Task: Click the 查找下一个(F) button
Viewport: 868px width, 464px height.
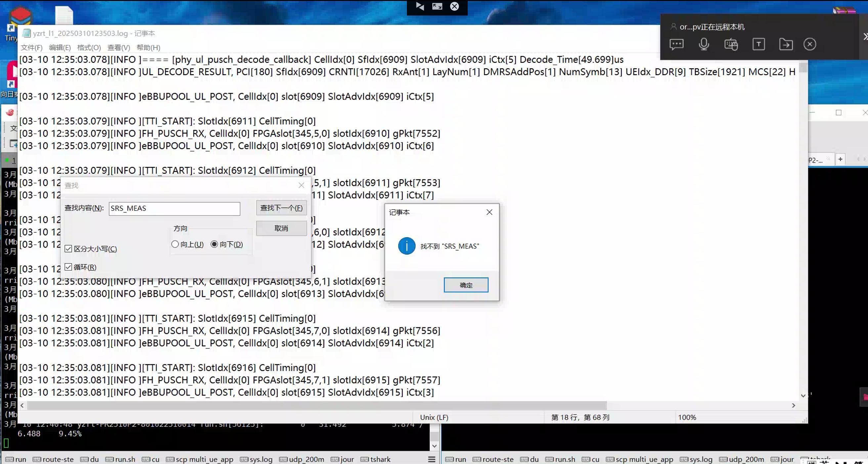Action: 282,208
